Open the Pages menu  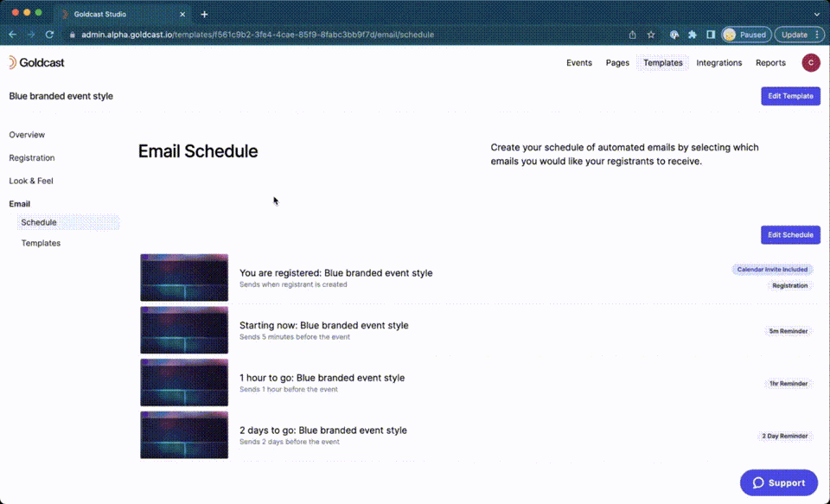tap(617, 62)
